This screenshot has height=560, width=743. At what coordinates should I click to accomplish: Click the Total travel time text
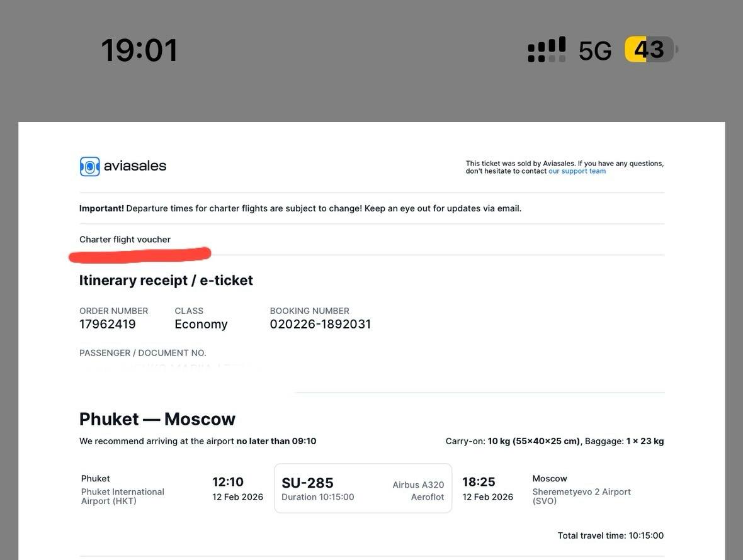(x=610, y=535)
